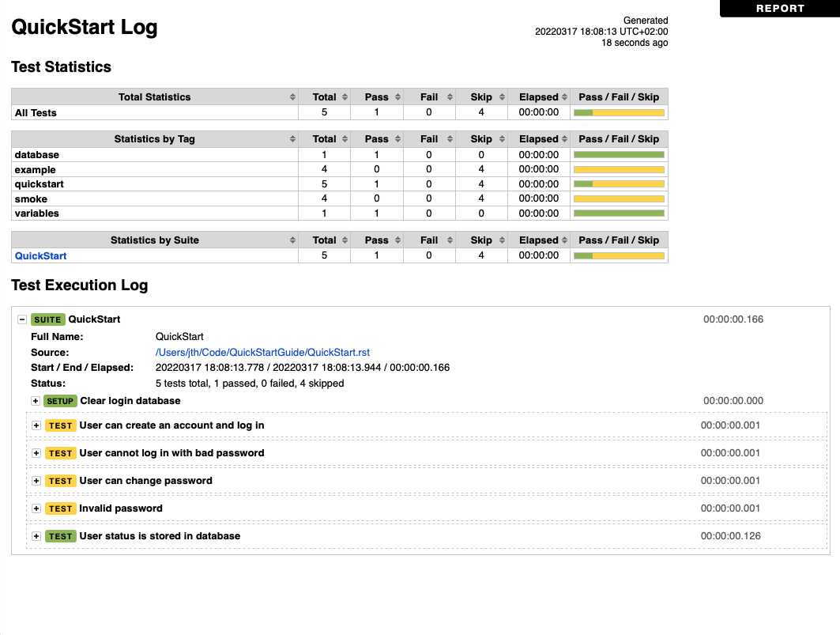Expand User status is stored in database

[x=36, y=536]
